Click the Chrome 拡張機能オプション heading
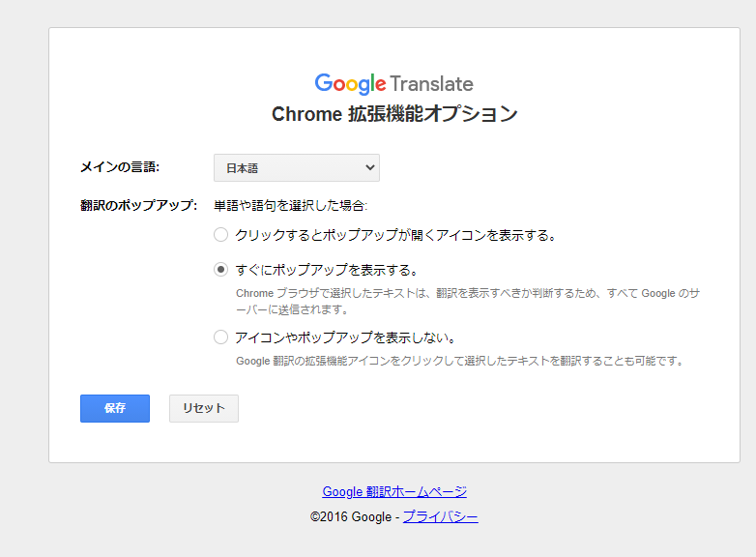 click(394, 114)
